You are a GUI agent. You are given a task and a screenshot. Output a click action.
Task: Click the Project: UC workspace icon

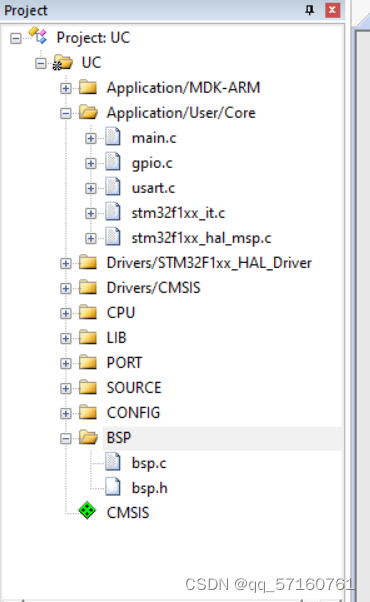point(38,35)
